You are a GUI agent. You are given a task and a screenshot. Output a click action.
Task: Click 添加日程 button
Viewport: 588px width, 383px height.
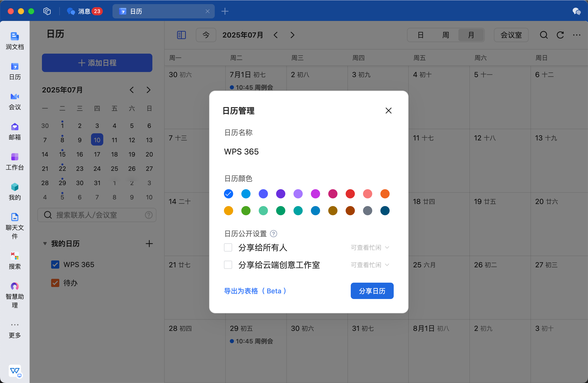pyautogui.click(x=97, y=63)
